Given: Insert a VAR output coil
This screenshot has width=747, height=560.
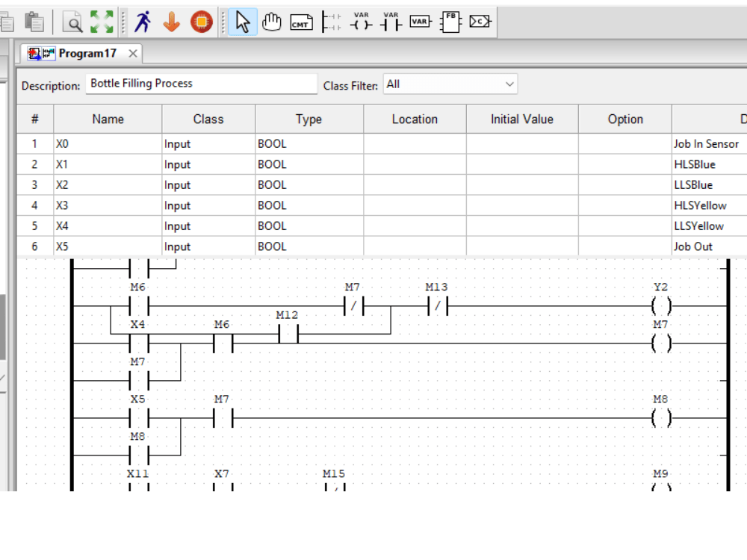Looking at the screenshot, I should [361, 22].
